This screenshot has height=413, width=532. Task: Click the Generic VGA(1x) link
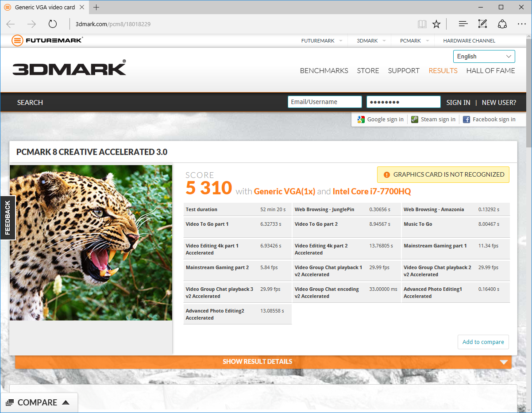(x=285, y=192)
